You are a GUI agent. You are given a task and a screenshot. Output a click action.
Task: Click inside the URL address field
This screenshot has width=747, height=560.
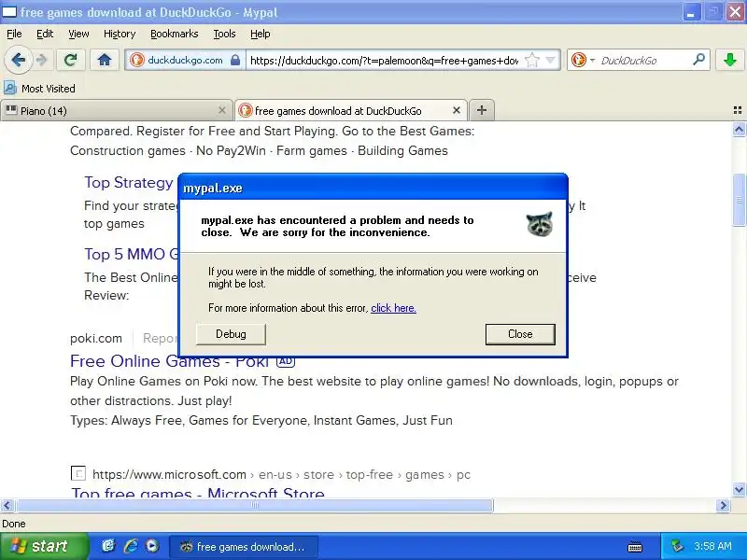coord(385,61)
